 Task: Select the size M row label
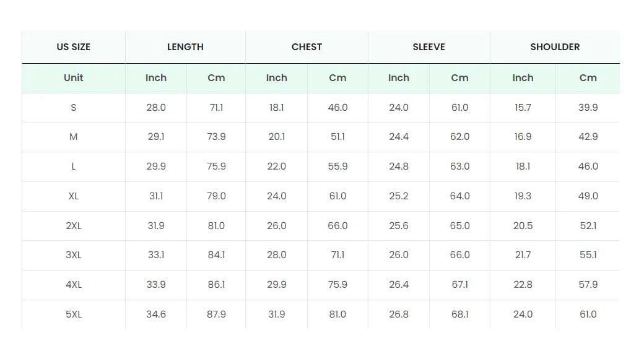tap(74, 137)
